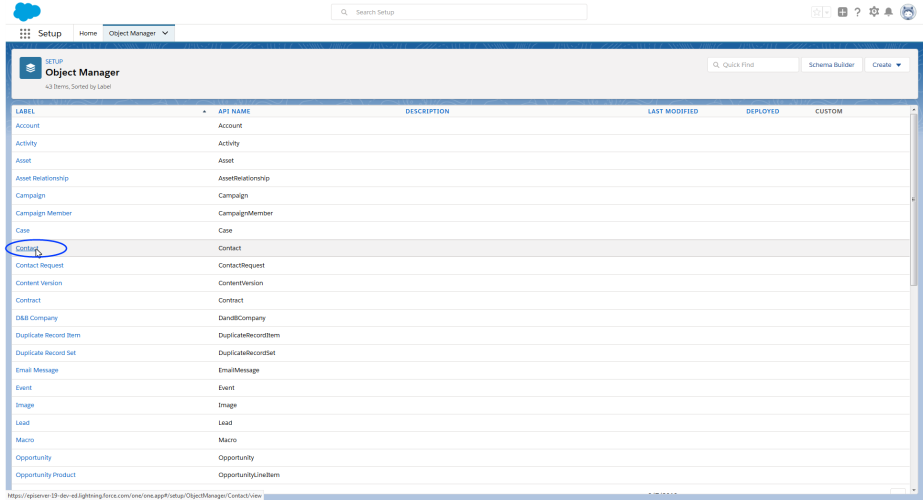Sort by the Description column
The height and width of the screenshot is (500, 923).
(427, 111)
